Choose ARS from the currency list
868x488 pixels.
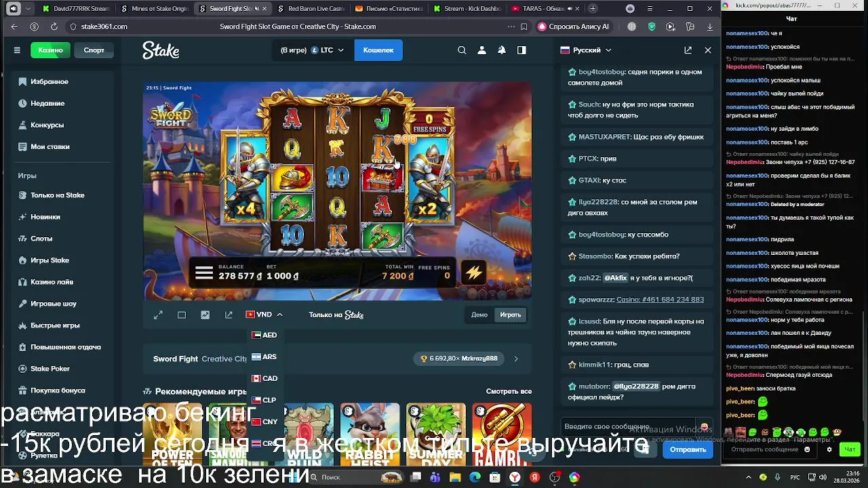(x=264, y=357)
